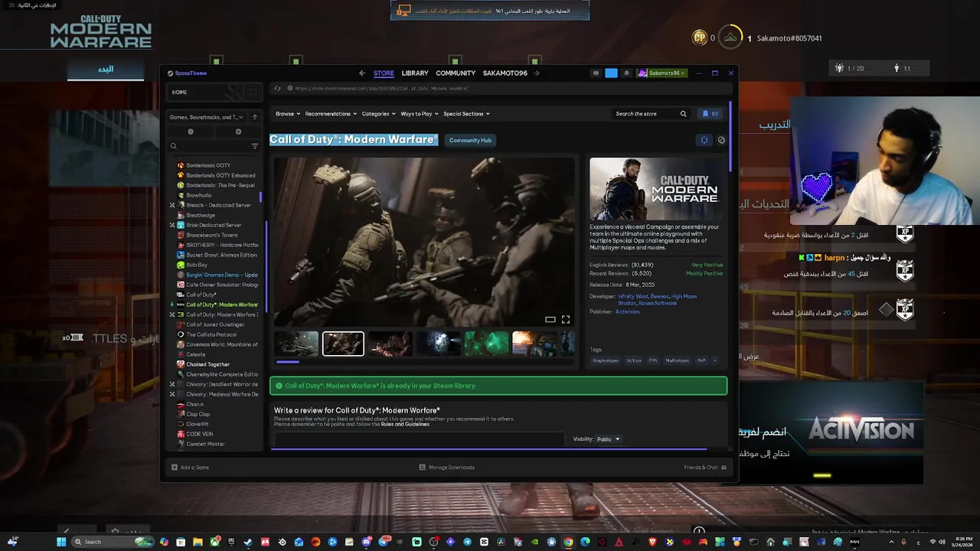Expand the Recommendations store menu
Screen dimensions: 980x551
click(331, 114)
